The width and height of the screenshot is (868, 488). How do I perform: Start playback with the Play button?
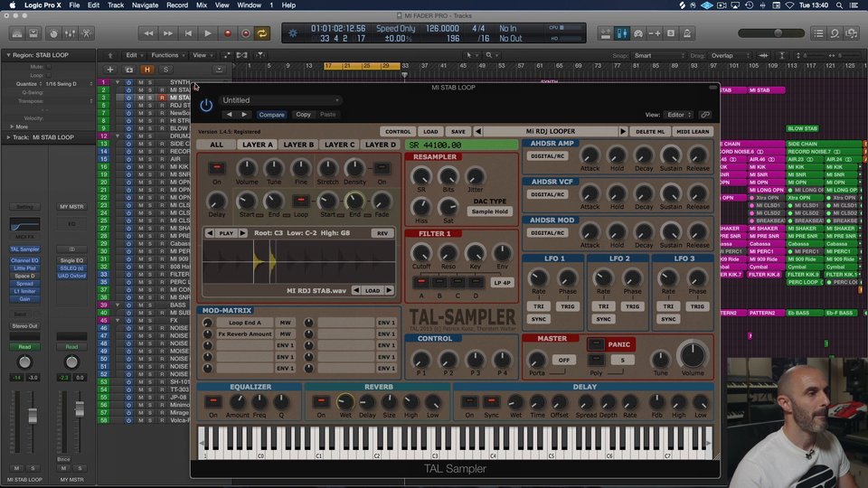pyautogui.click(x=208, y=33)
